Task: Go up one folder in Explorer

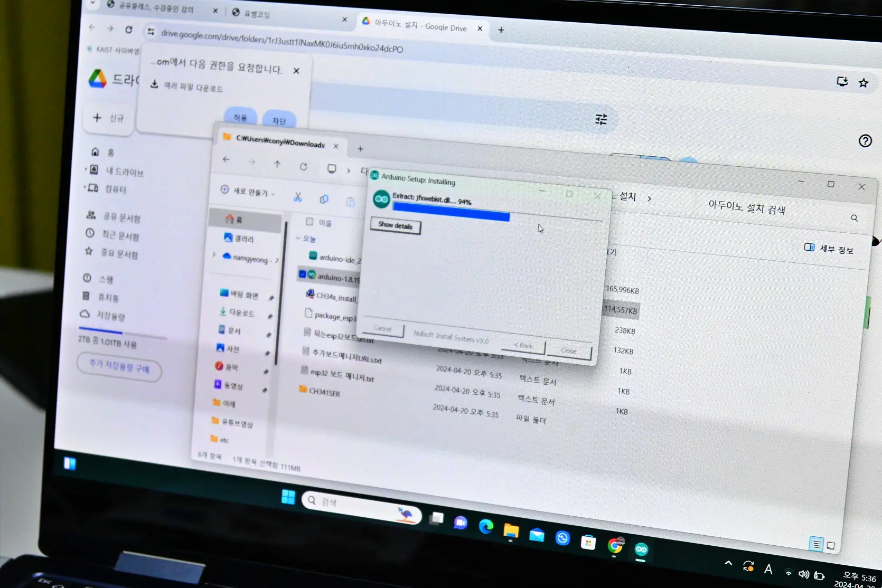Action: point(277,164)
